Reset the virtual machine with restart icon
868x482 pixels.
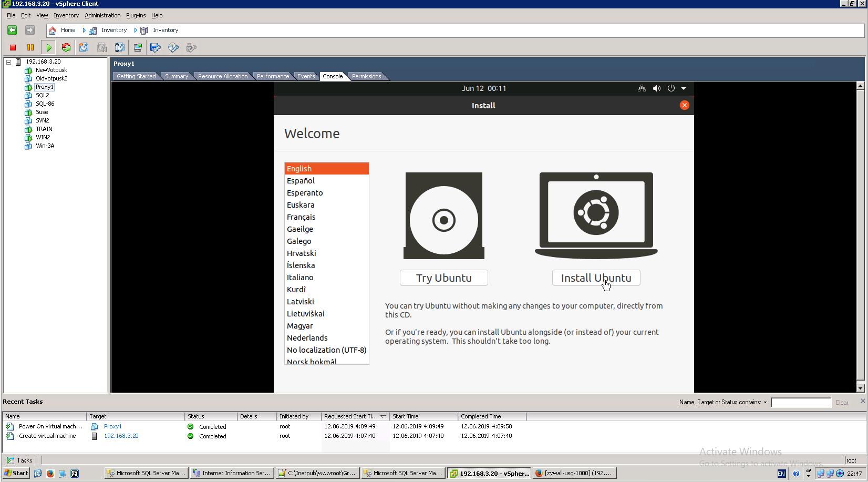66,48
